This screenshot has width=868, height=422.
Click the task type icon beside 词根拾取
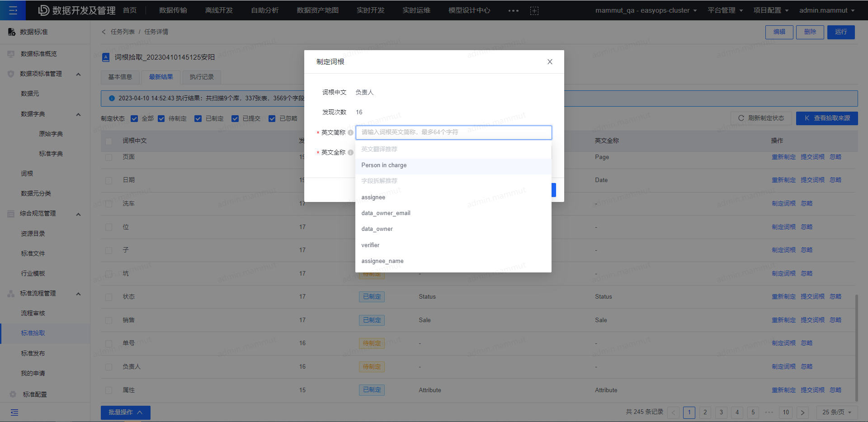pos(106,57)
